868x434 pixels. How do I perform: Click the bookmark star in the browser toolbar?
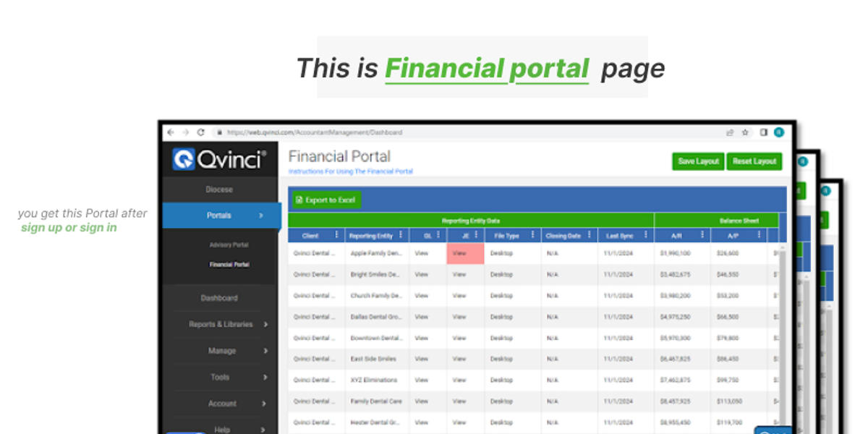pyautogui.click(x=744, y=132)
